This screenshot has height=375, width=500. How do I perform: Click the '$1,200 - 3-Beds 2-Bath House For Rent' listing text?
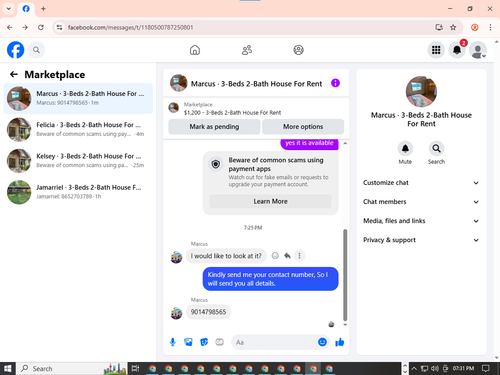pyautogui.click(x=232, y=113)
